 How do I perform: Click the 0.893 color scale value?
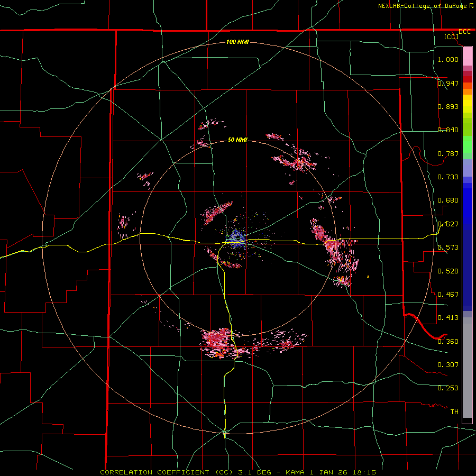448,106
